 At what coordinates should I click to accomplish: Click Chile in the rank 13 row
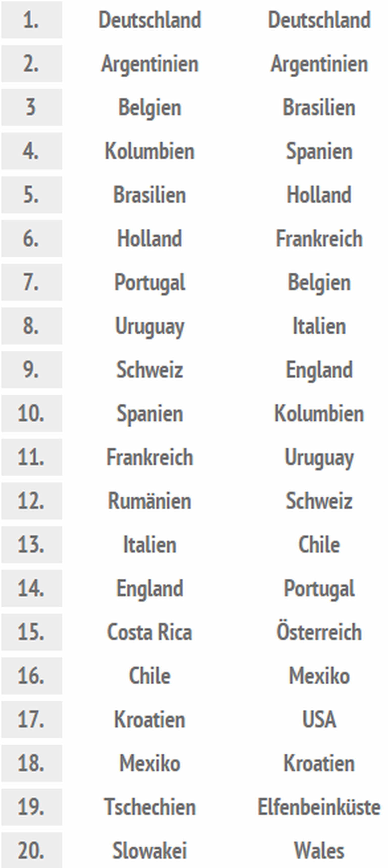coord(319,545)
